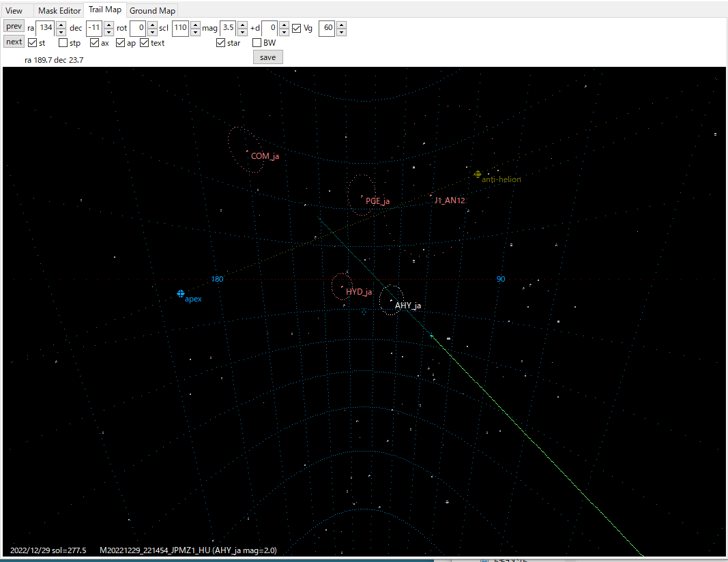Click the anti-helion marker icon
Image resolution: width=728 pixels, height=562 pixels.
pyautogui.click(x=478, y=174)
